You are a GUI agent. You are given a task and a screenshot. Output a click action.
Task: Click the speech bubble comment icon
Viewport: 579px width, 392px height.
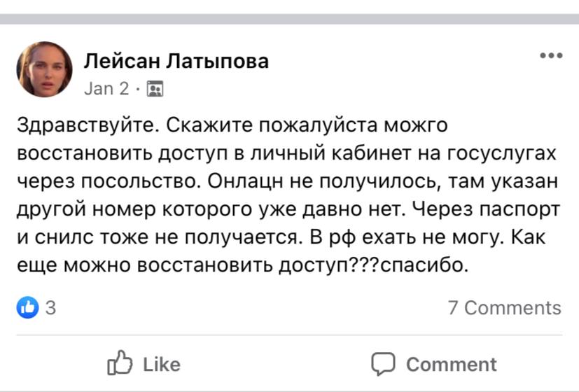pos(383,364)
